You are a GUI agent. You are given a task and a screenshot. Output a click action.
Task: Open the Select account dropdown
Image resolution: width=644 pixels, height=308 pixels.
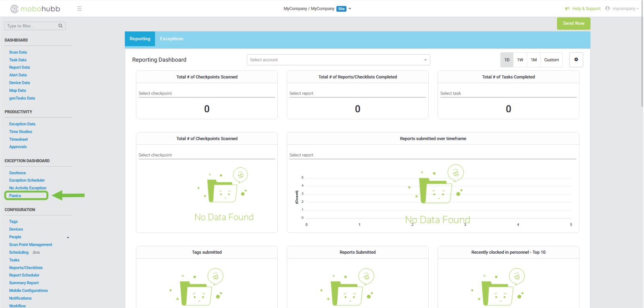[x=338, y=60]
